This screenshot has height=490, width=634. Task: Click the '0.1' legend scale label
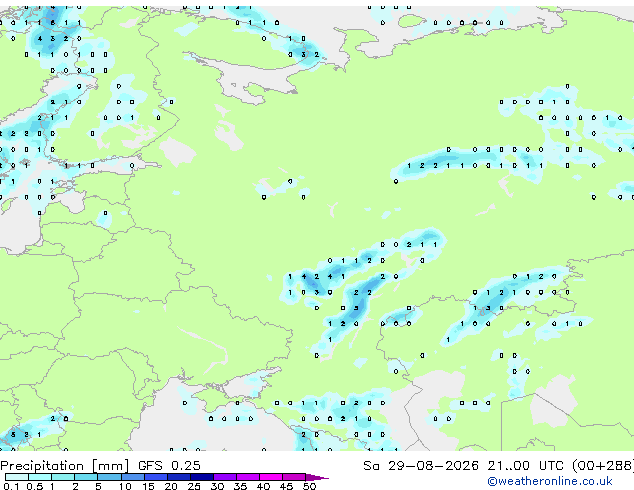(11, 486)
